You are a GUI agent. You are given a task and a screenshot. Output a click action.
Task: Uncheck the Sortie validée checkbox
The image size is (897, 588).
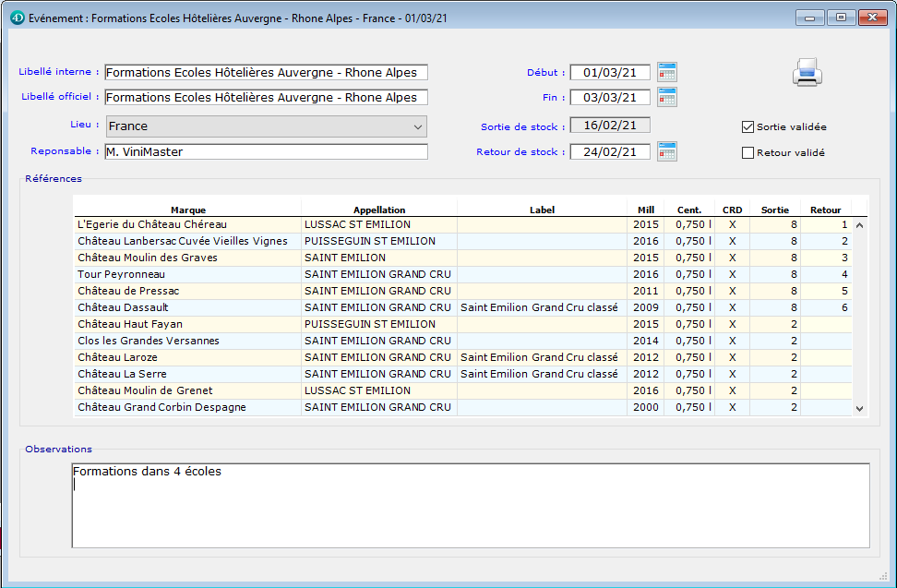click(x=748, y=127)
